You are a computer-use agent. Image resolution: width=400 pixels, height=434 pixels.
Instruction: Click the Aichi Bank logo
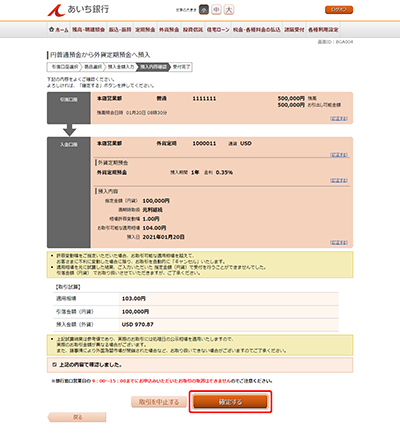(x=78, y=10)
